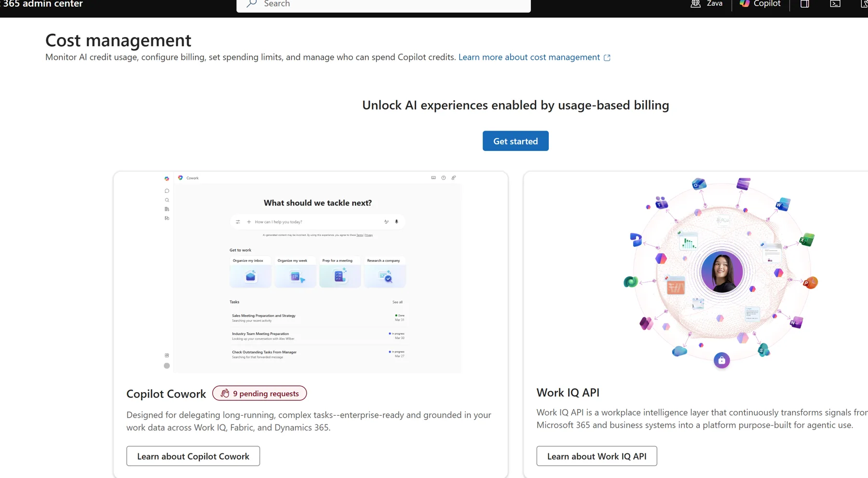This screenshot has width=868, height=478.
Task: Click the purple lock icon in illustration
Action: point(721,360)
